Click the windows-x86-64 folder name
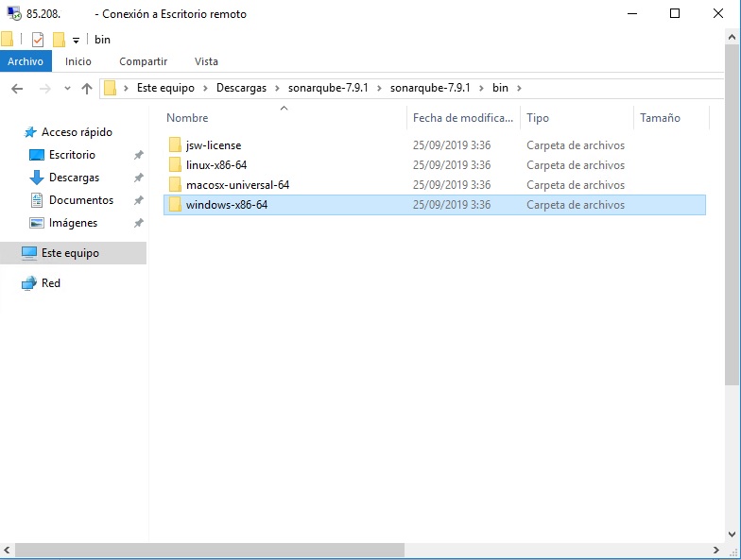741x560 pixels. (x=227, y=205)
